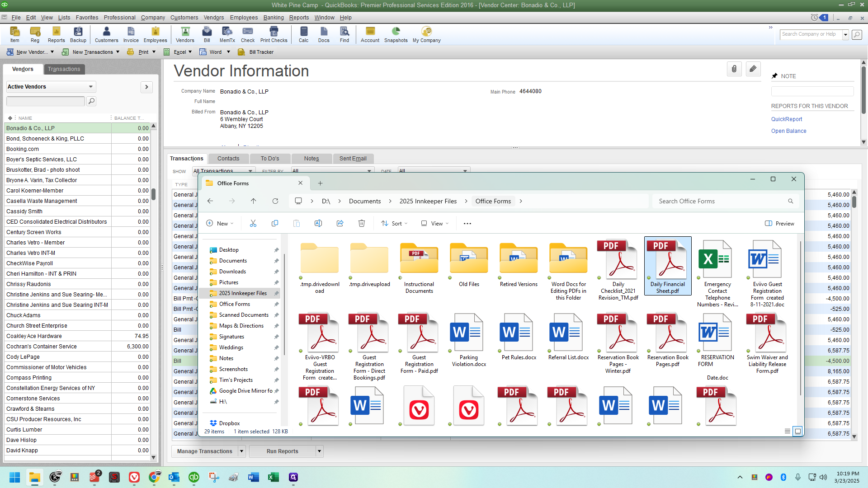
Task: Open the Item list icon in QuickBooks toolbar
Action: tap(15, 34)
